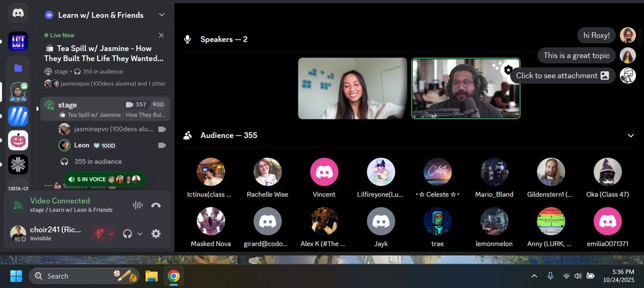The width and height of the screenshot is (644, 288).
Task: Open the pumpkin server icon
Action: [18, 140]
